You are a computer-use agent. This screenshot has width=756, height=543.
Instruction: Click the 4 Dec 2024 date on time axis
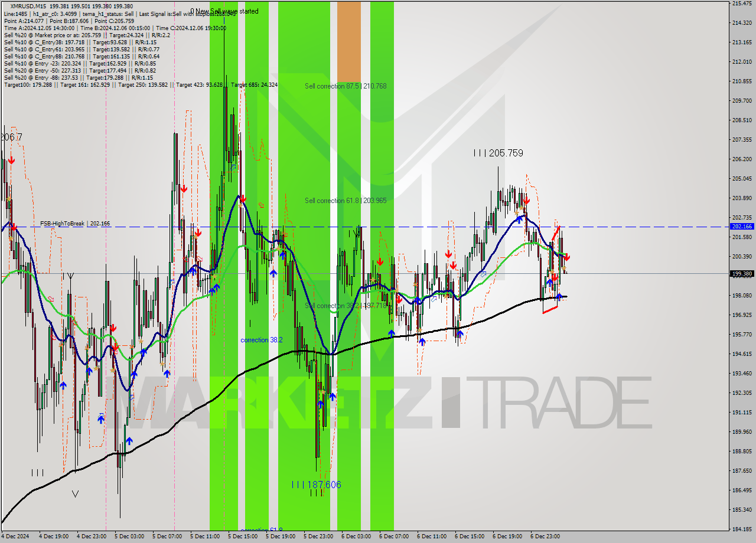[15, 537]
